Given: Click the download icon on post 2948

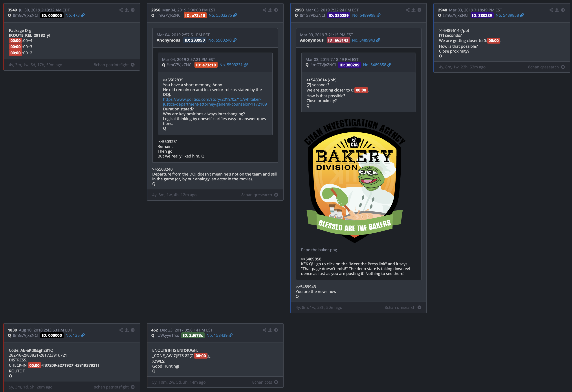Looking at the screenshot, I should coord(557,10).
